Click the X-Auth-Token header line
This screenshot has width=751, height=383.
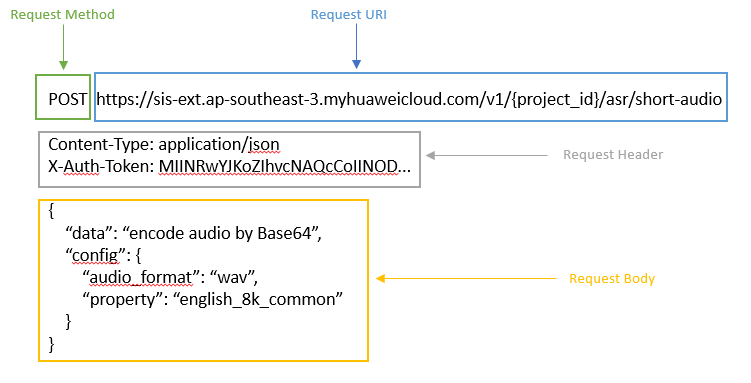pos(229,166)
